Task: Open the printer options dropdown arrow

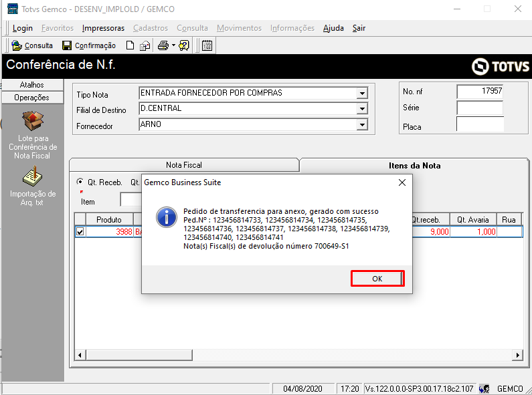Action: coord(173,45)
